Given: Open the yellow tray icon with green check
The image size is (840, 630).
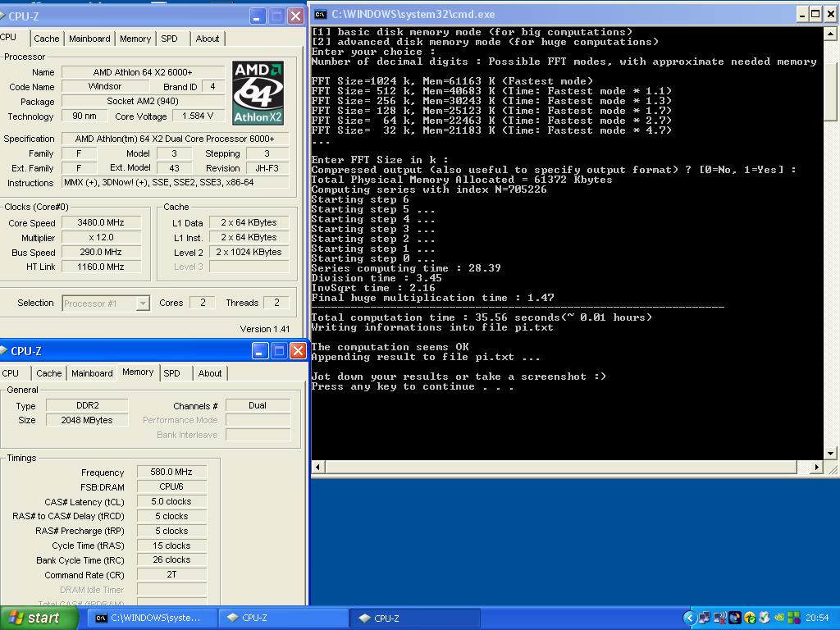Looking at the screenshot, I should 750,619.
